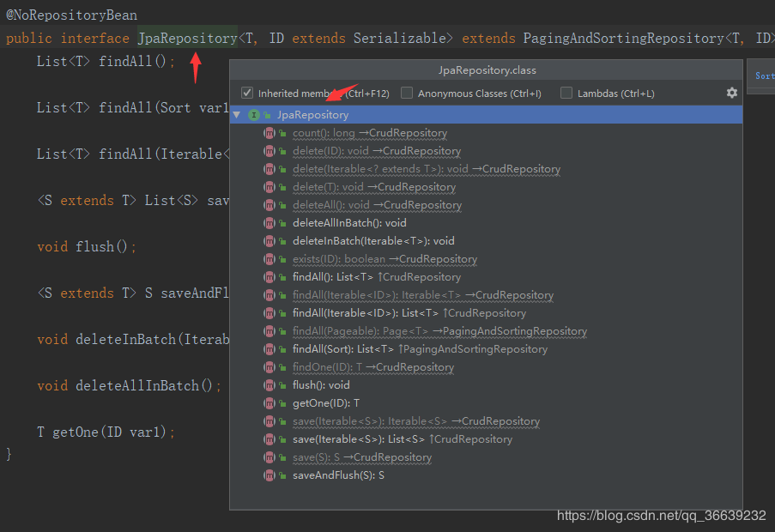
Task: Click method icon beside findAll(Sort): List<T>
Action: tap(269, 349)
